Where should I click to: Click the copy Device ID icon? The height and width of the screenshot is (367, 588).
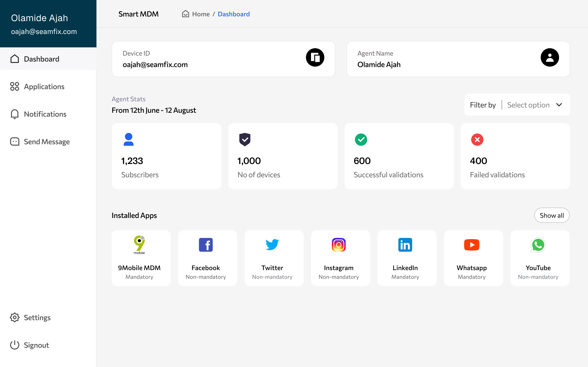315,58
